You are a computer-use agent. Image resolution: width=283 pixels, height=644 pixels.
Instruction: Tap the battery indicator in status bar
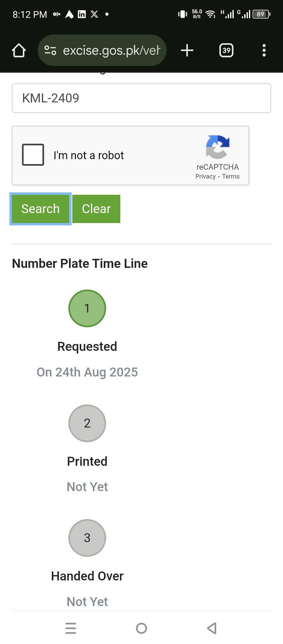pyautogui.click(x=261, y=14)
